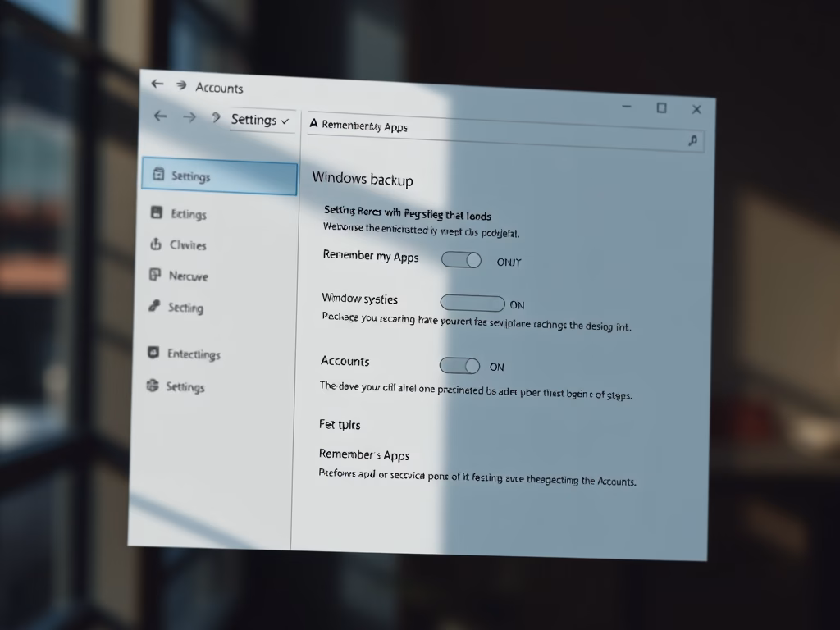Click the search magnifier icon
Screen dimensions: 840x630
point(692,141)
